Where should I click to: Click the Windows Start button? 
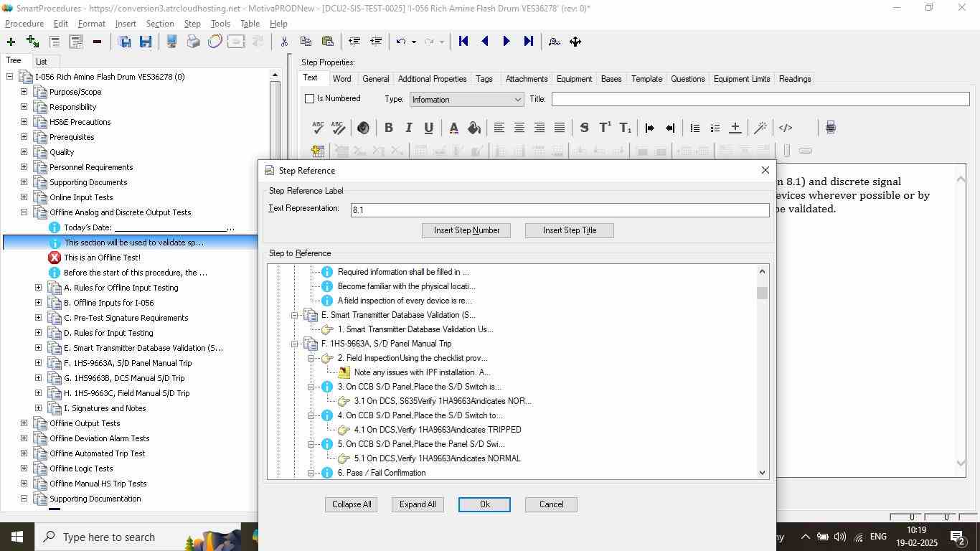17,537
